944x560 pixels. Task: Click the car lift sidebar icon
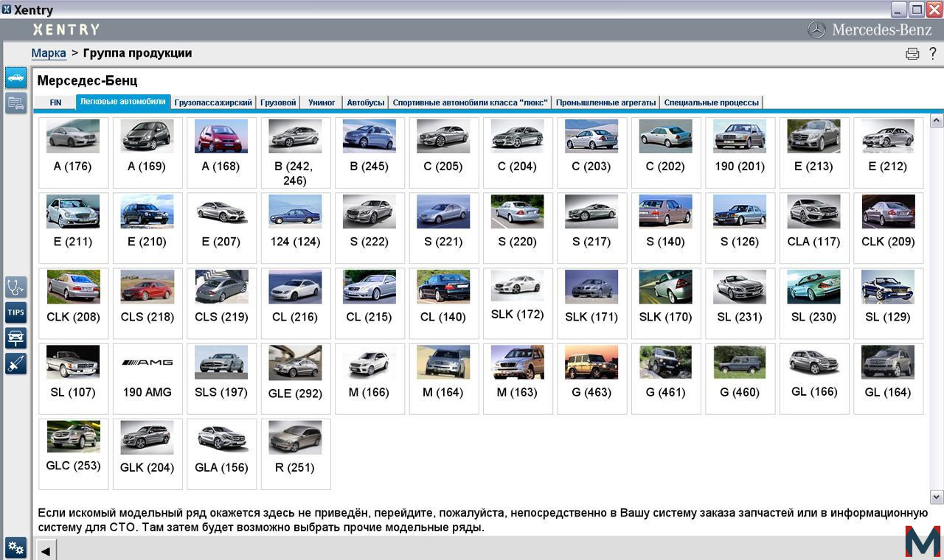click(16, 337)
